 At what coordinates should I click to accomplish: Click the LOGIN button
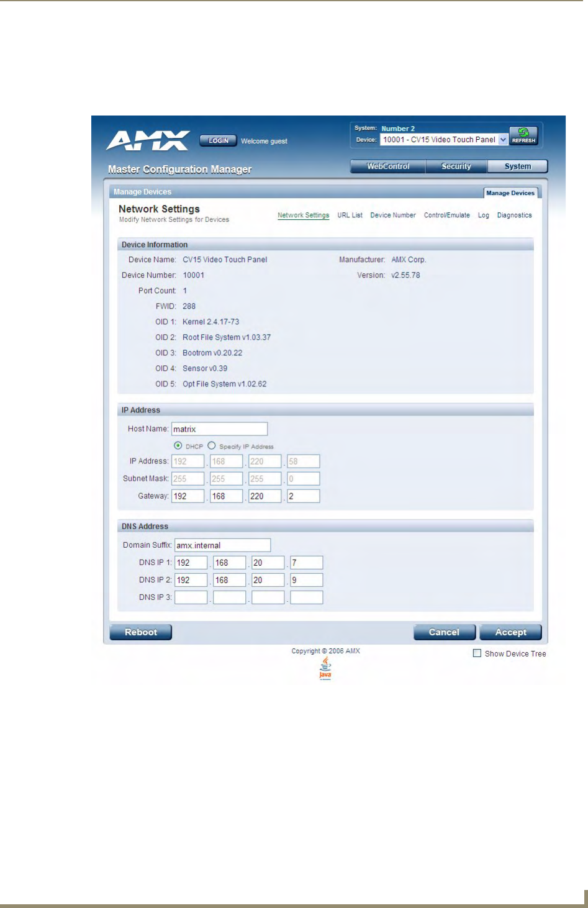point(218,141)
